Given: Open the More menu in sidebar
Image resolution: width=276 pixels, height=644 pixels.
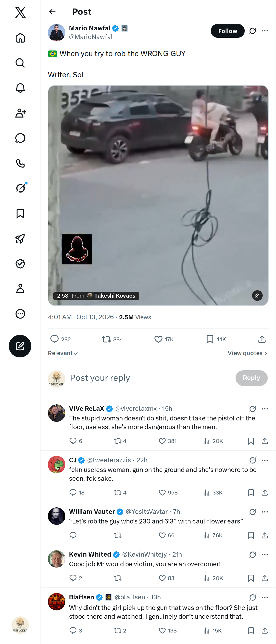Looking at the screenshot, I should click(x=20, y=314).
